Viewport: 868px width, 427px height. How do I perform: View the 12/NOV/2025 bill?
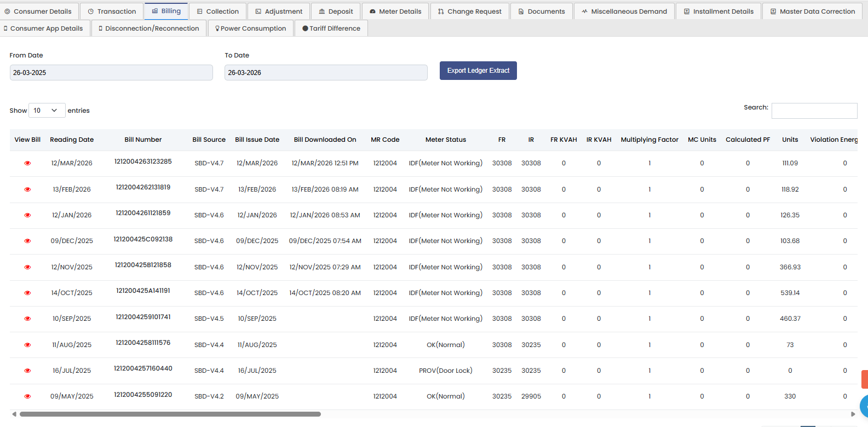(27, 267)
